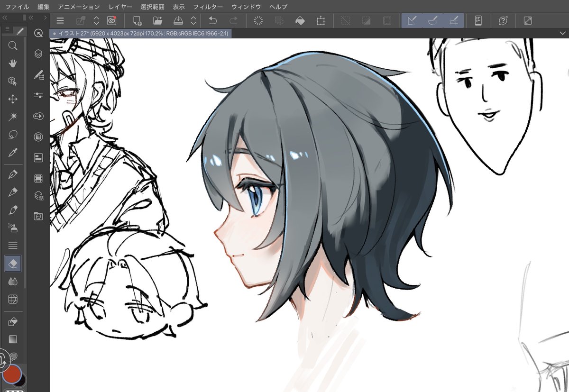Select the Frame border panel tool

tap(13, 299)
